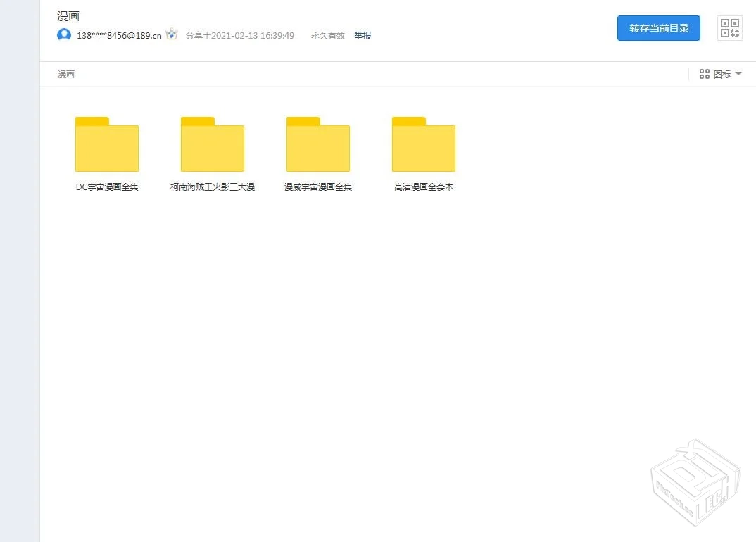
Task: Click the QR code icon at top right
Action: (729, 28)
